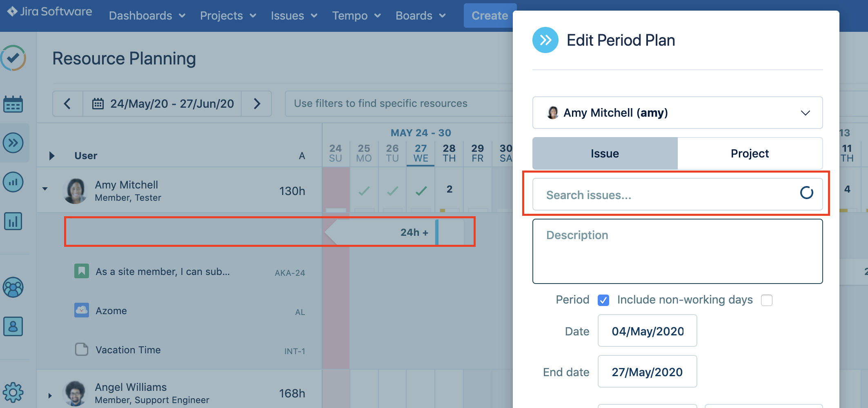This screenshot has width=868, height=408.
Task: Collapse the Amy Mitchell row
Action: 45,189
